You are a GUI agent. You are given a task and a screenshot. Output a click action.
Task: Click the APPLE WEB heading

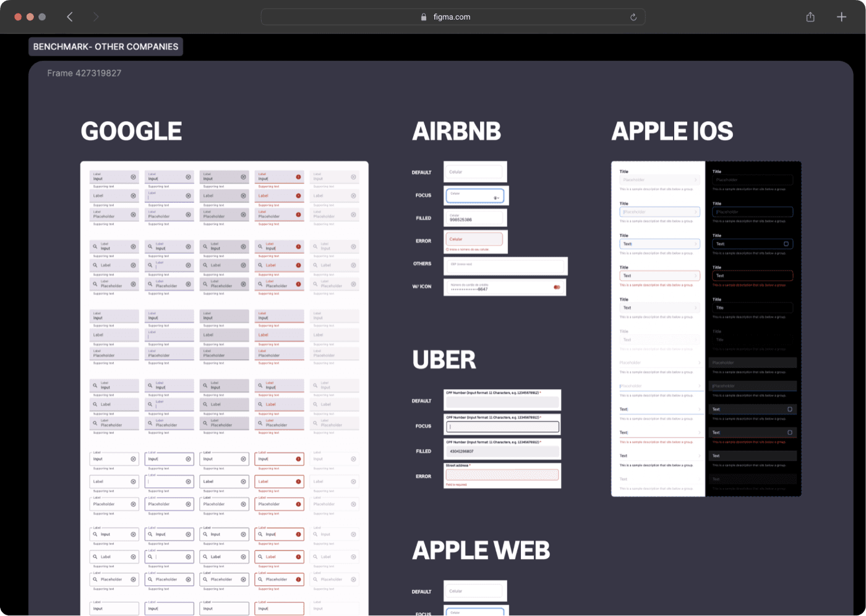(481, 550)
